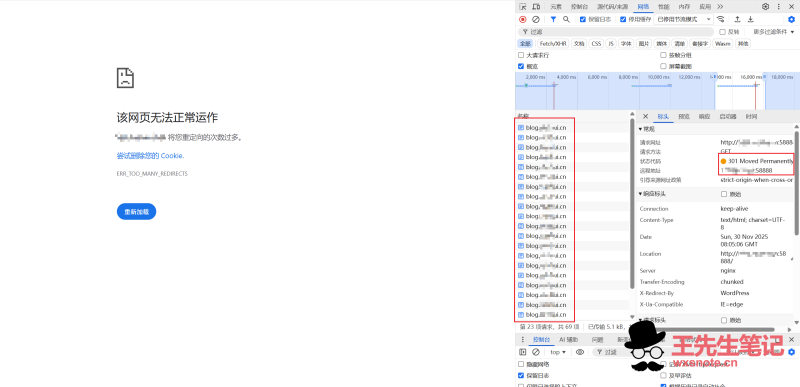Screen dimensions: 800x387
Task: Activate the inspect element picker icon
Action: (523, 7)
